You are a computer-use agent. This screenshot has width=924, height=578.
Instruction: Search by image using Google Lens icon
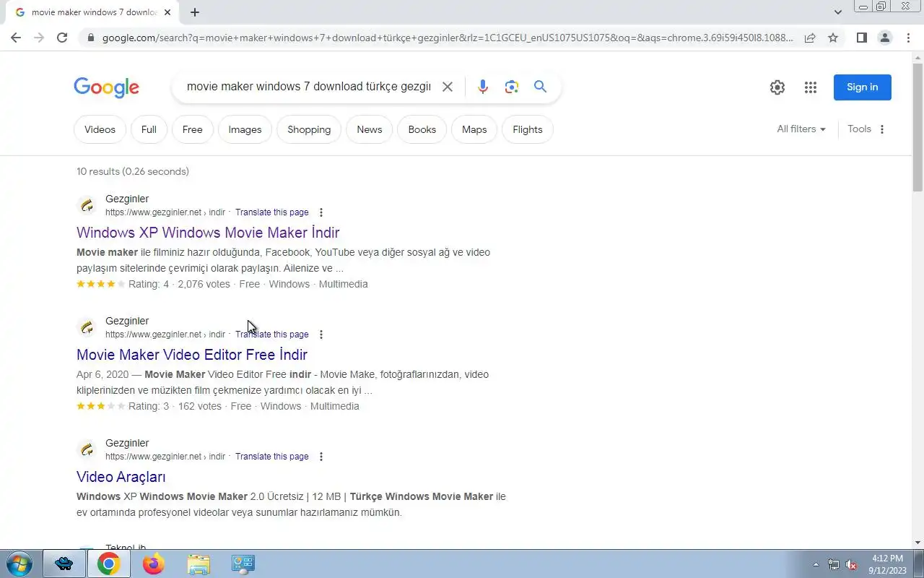point(512,87)
